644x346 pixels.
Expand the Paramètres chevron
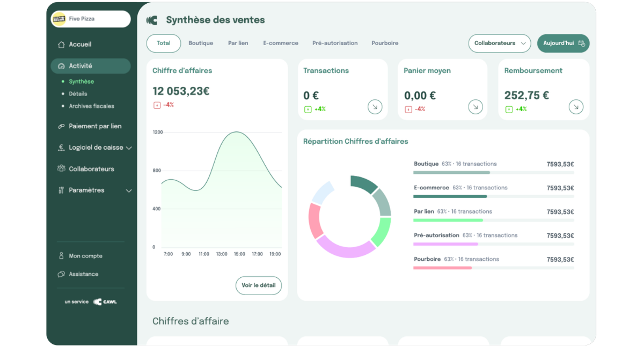pos(129,190)
